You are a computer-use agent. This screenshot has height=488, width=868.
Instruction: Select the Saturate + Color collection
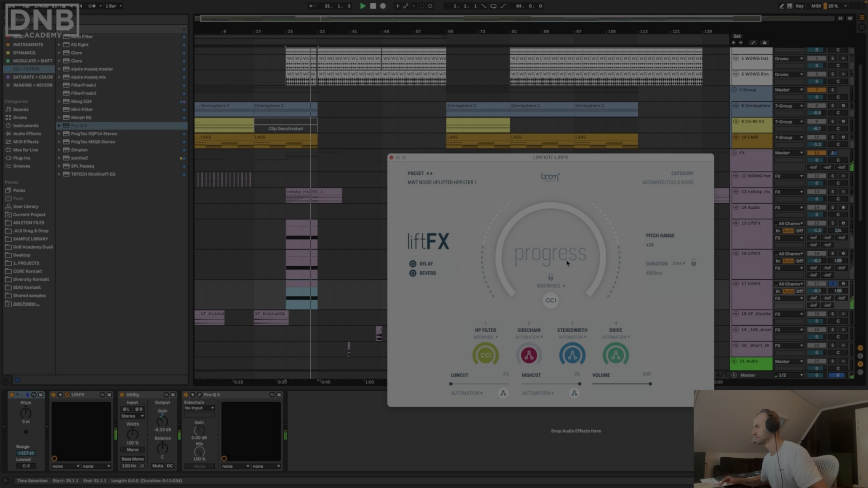point(33,77)
